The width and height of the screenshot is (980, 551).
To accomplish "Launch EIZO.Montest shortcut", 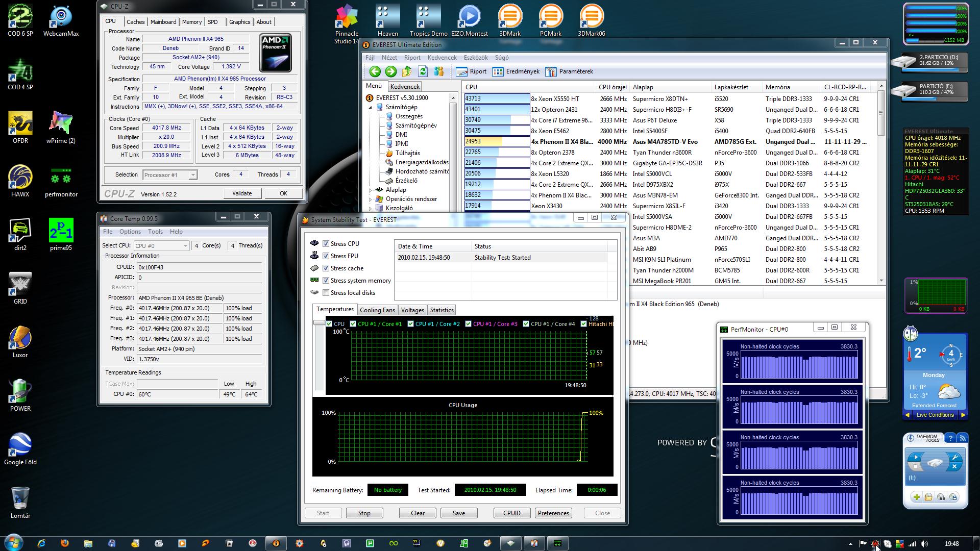I will click(470, 20).
